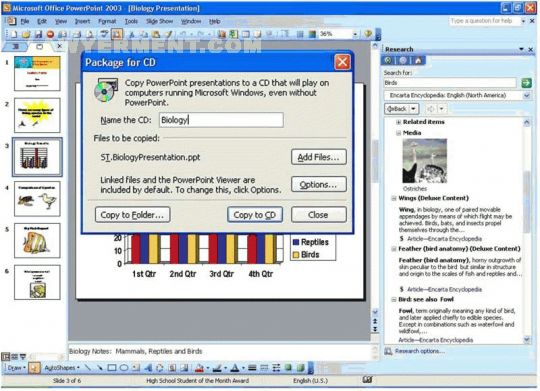
Task: Click the Close button in Package dialog
Action: click(x=319, y=215)
